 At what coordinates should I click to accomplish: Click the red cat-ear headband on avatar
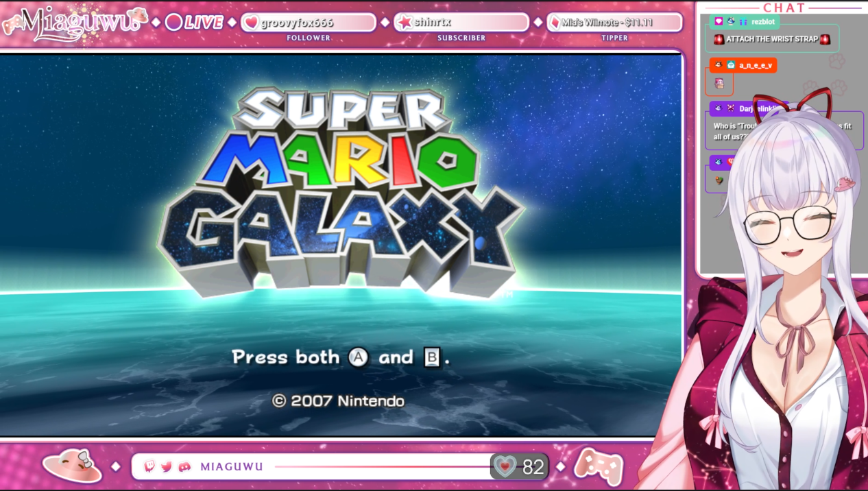pos(792,107)
